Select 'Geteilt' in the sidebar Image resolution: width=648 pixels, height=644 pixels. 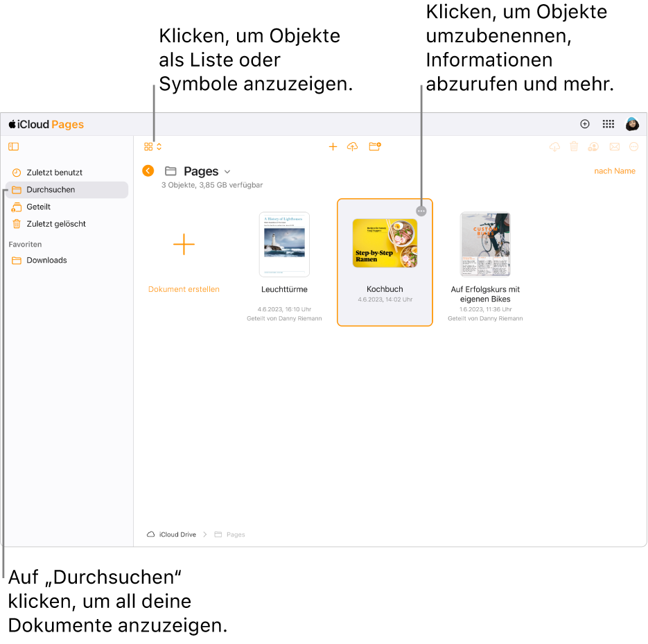67,207
